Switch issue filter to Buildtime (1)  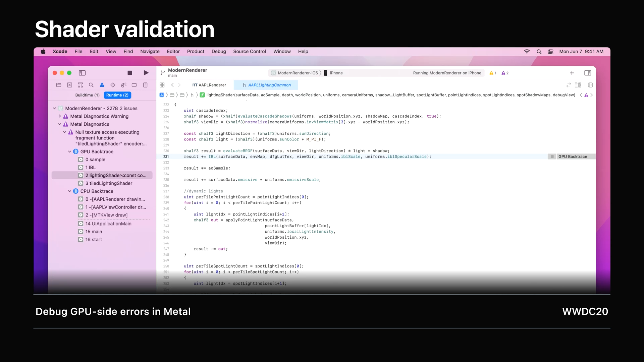87,95
